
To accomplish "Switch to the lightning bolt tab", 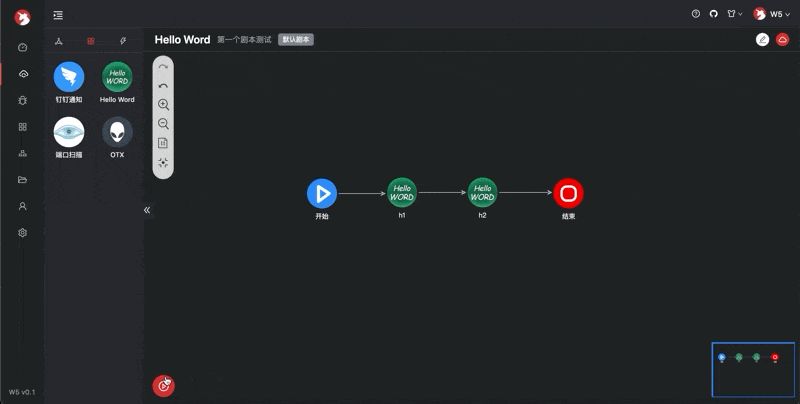I will (123, 41).
